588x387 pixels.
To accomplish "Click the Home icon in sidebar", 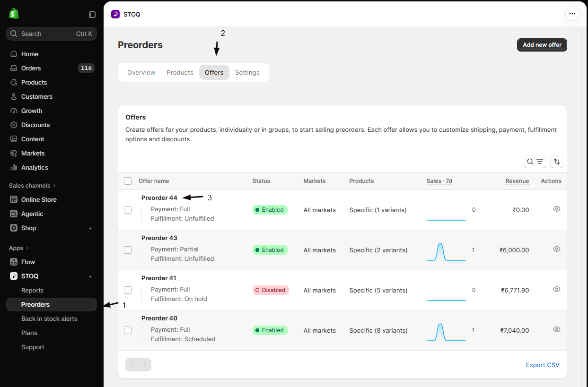I will (14, 54).
